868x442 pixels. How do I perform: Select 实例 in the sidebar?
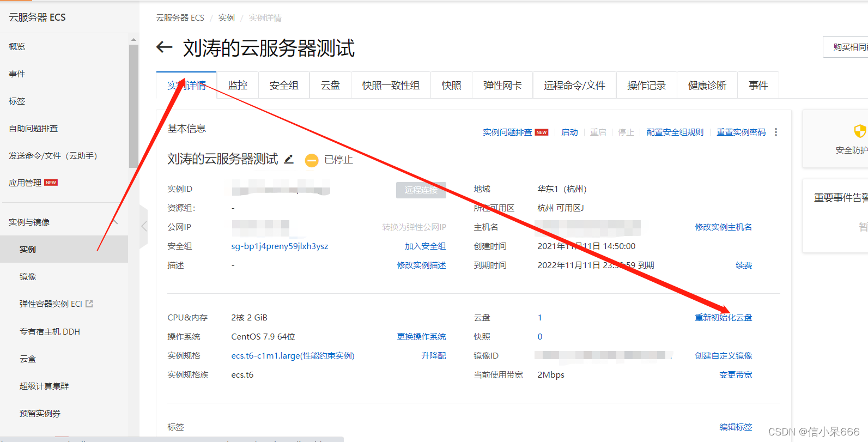pyautogui.click(x=64, y=249)
